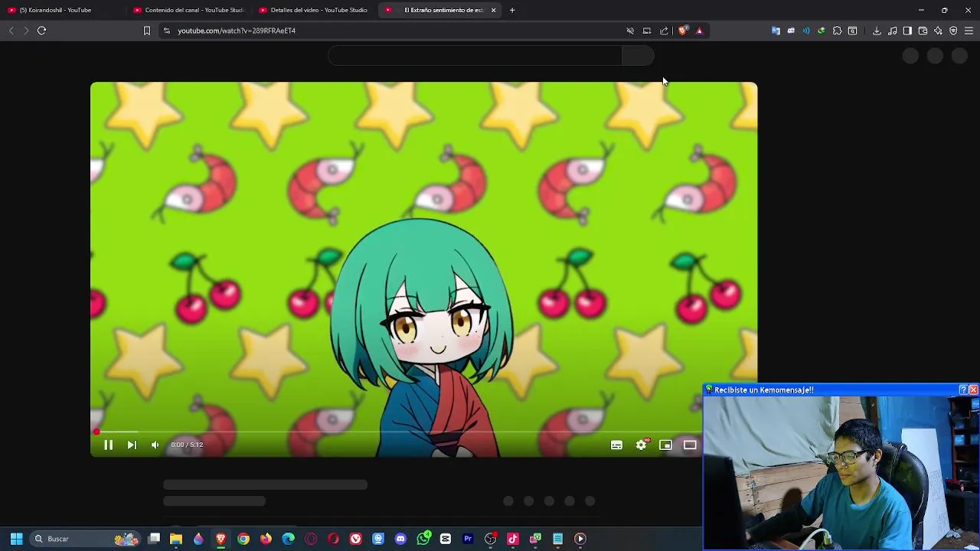Mute the video player volume
Screen dimensions: 980x551
coord(155,445)
